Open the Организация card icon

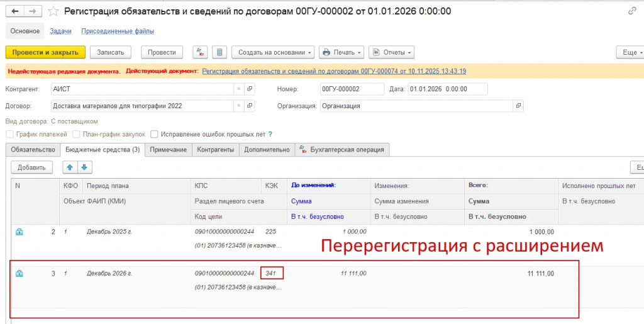[518, 106]
